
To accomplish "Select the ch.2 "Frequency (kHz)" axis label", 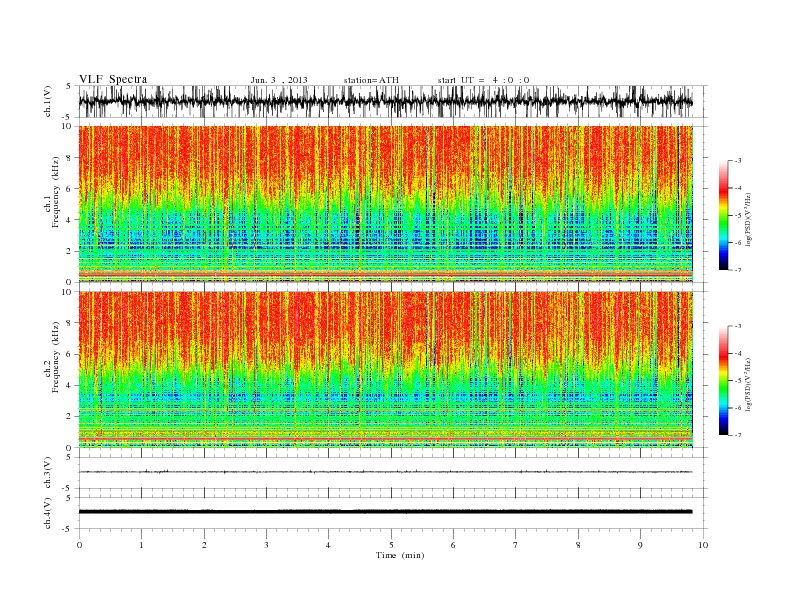I will point(56,357).
